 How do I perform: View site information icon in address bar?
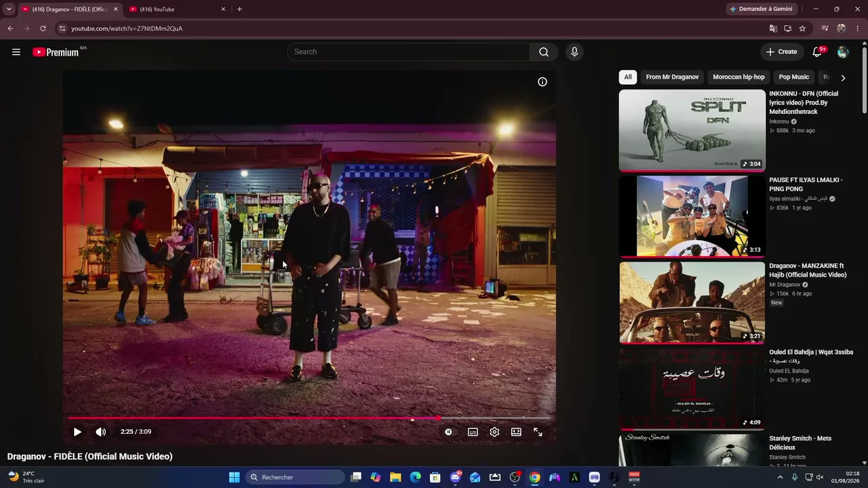click(62, 28)
